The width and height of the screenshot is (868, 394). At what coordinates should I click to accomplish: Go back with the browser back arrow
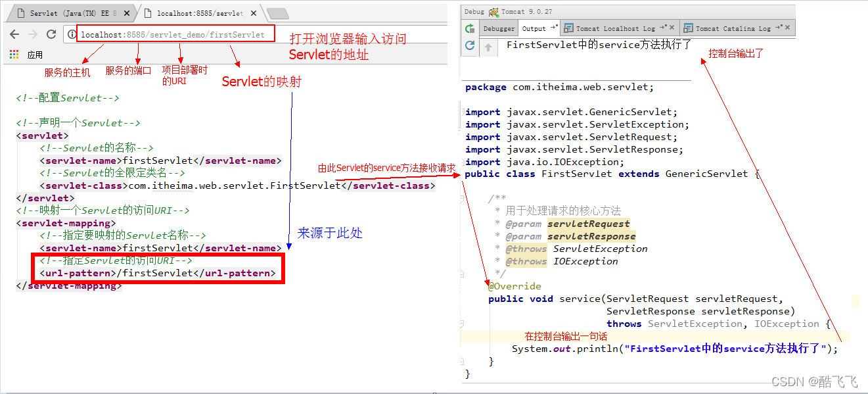(x=14, y=34)
